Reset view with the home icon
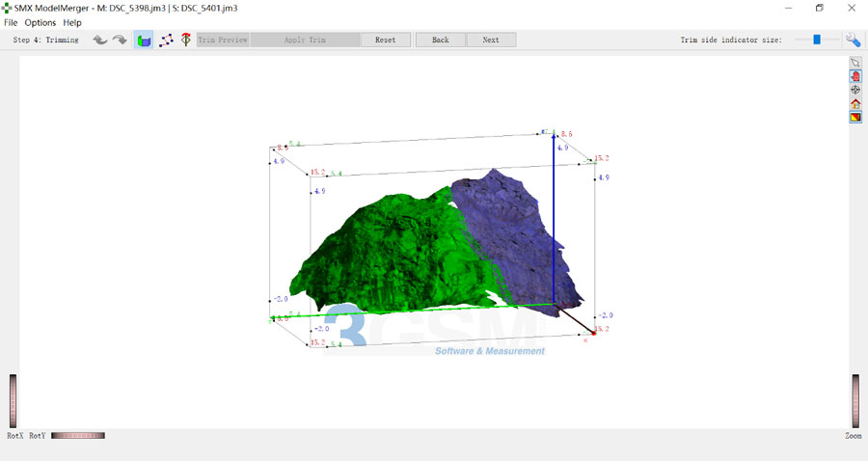Image resolution: width=868 pixels, height=461 pixels. 855,103
